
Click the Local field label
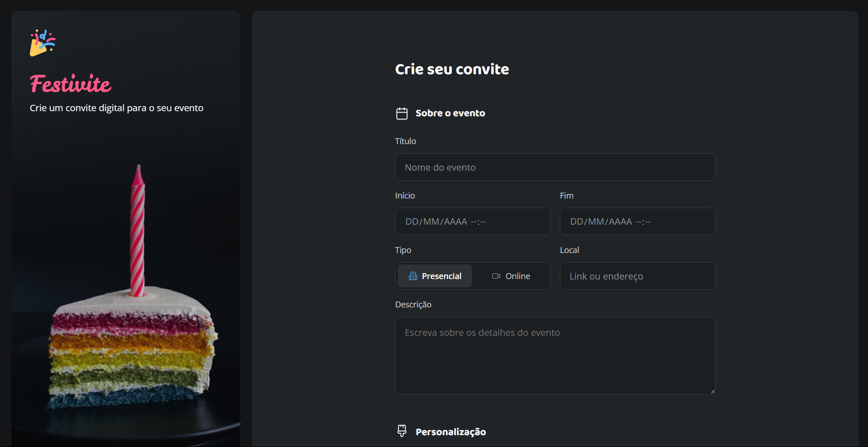pos(570,250)
